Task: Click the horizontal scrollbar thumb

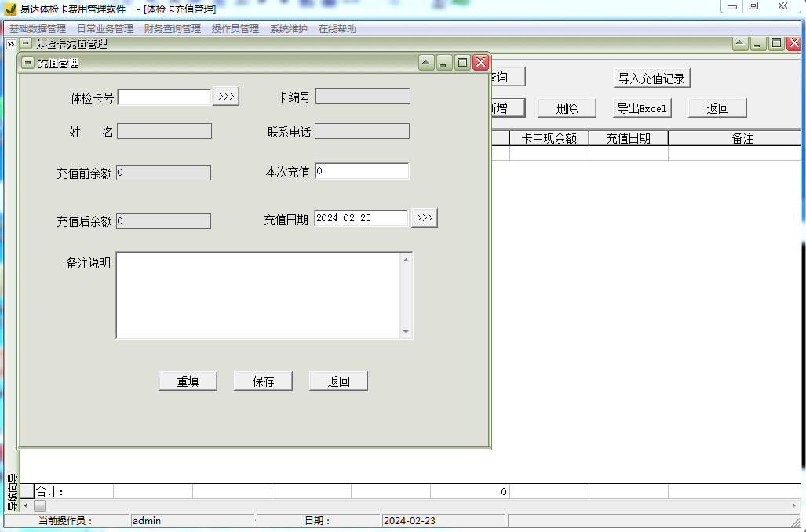Action: click(x=39, y=506)
